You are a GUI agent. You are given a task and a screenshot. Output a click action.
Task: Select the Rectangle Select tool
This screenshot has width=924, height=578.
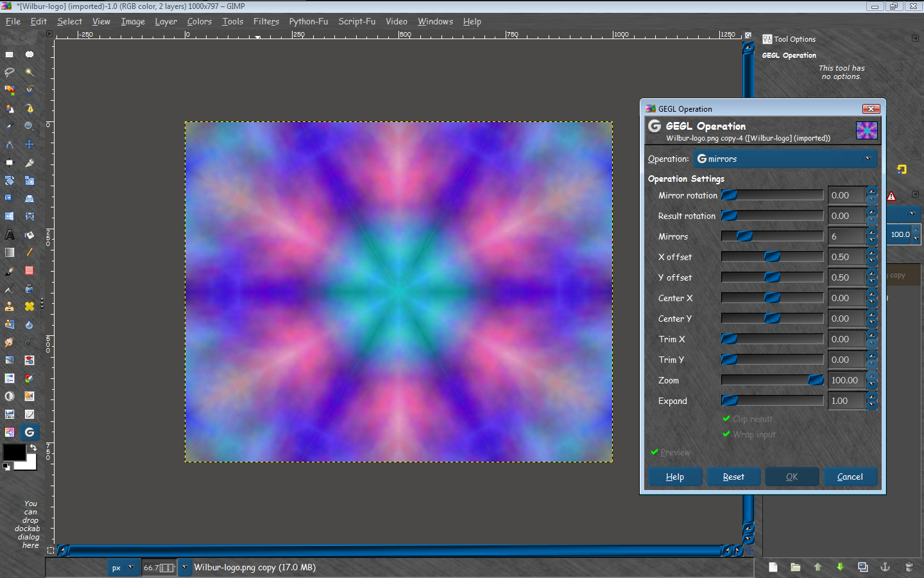pyautogui.click(x=10, y=55)
